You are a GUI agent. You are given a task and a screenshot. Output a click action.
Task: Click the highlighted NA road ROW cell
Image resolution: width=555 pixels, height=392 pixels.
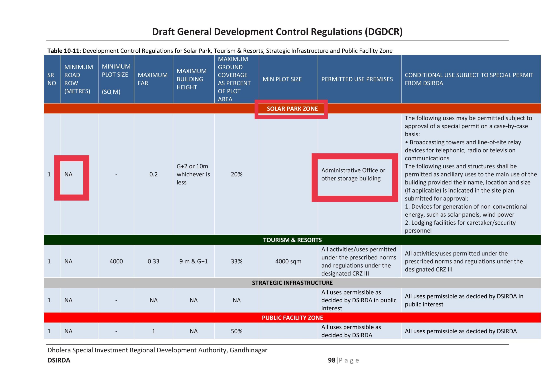coord(69,174)
